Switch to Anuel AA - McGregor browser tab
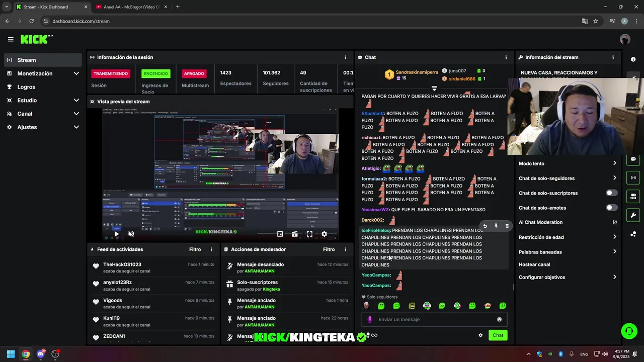 coord(132,7)
